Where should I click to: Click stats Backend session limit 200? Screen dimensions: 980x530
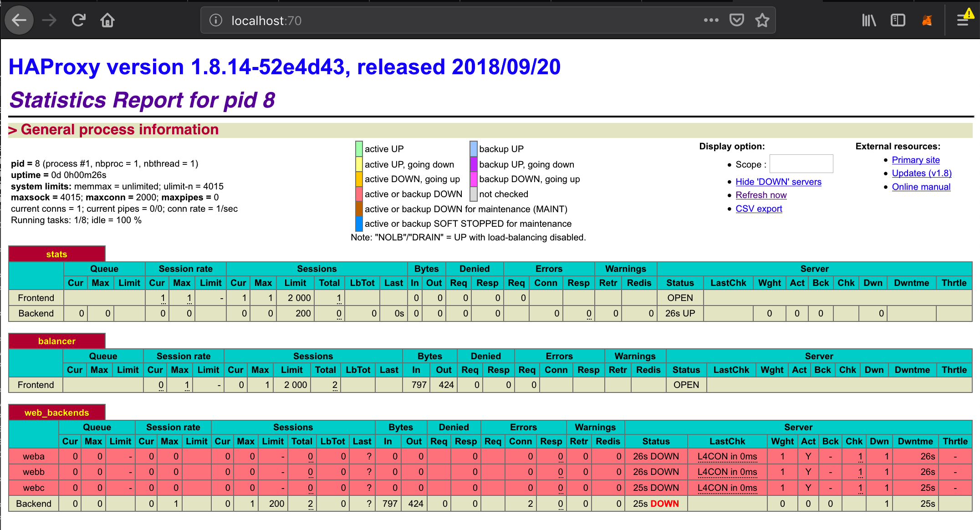pyautogui.click(x=303, y=313)
